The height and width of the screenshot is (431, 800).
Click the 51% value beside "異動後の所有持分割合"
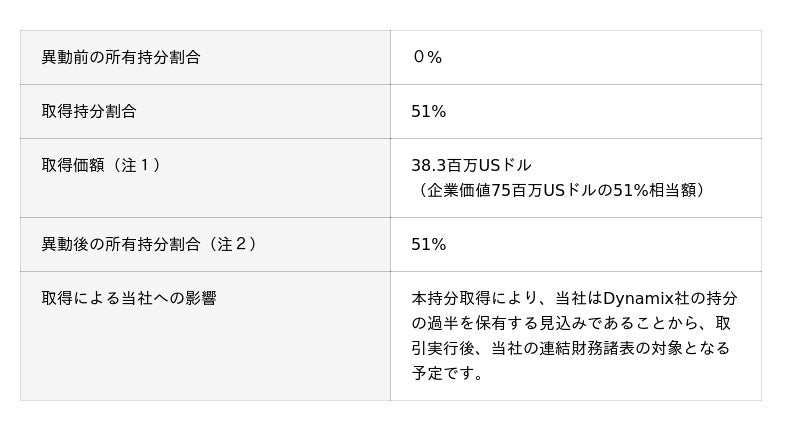pos(428,245)
